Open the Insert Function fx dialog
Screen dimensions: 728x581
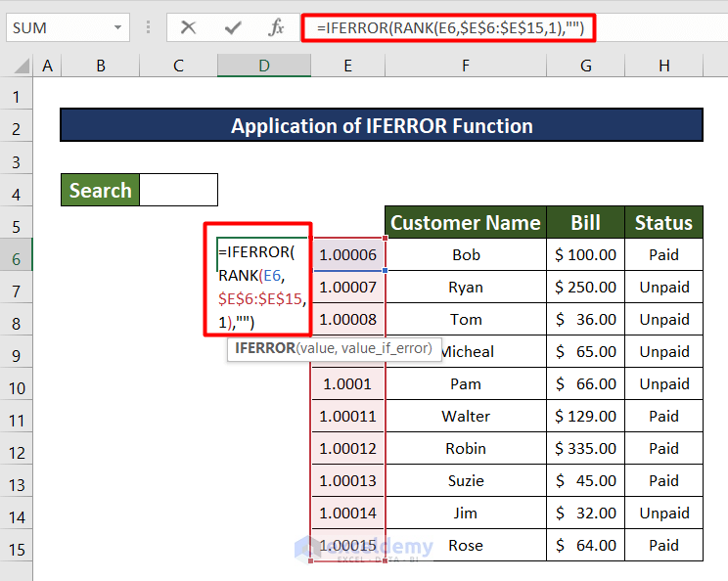point(277,27)
